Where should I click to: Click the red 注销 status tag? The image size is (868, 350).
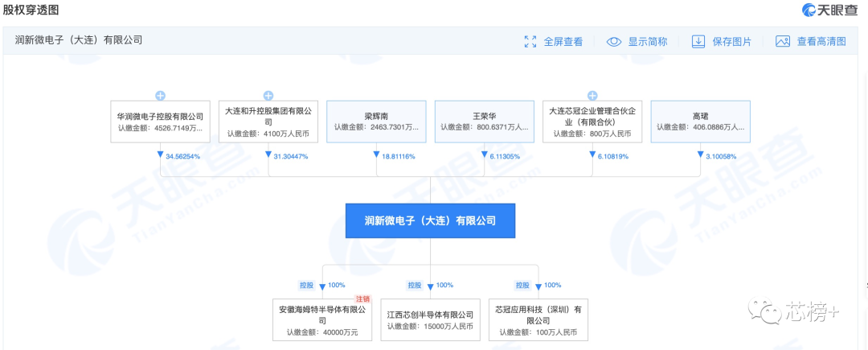(x=363, y=299)
